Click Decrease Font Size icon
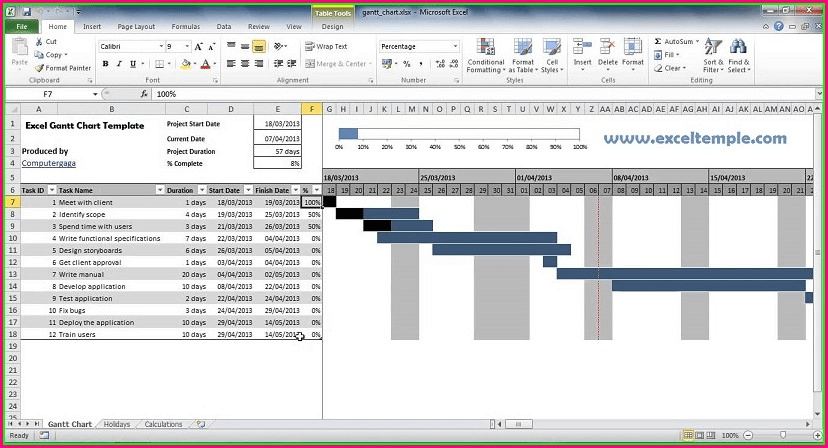 (x=211, y=46)
